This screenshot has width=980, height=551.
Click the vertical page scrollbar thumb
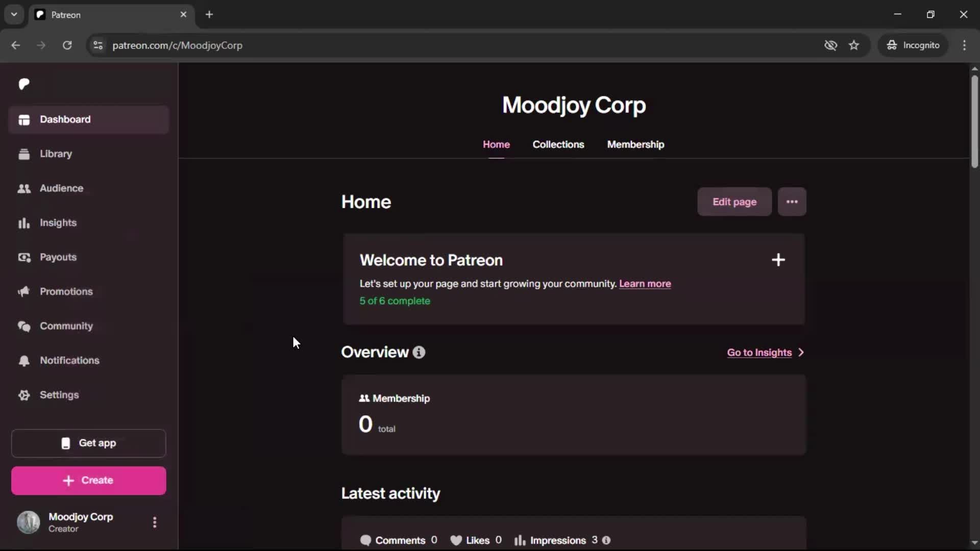pyautogui.click(x=974, y=121)
